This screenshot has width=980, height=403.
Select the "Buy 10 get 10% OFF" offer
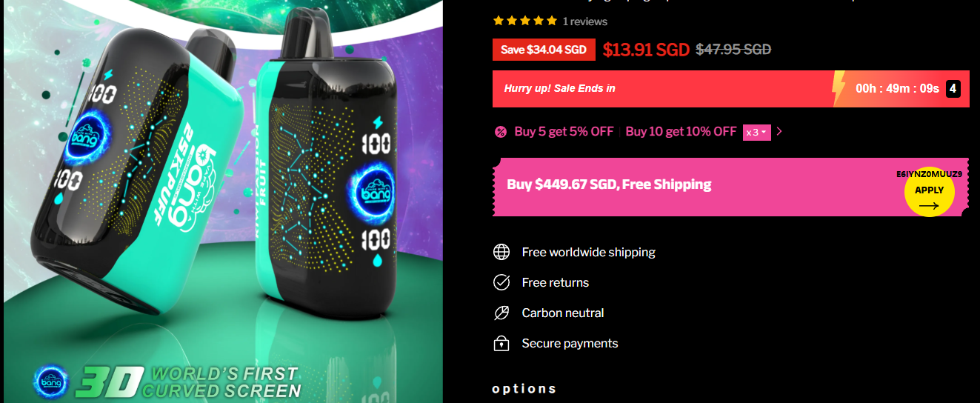pos(681,131)
